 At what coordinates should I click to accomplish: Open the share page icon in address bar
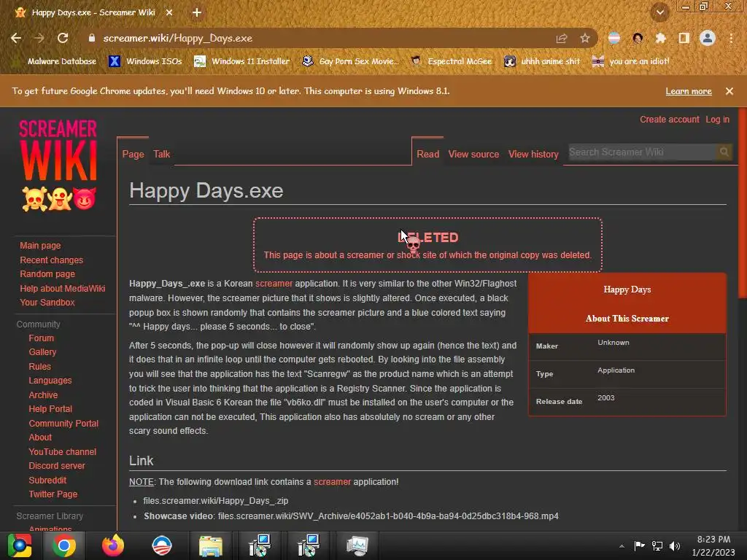tap(562, 38)
